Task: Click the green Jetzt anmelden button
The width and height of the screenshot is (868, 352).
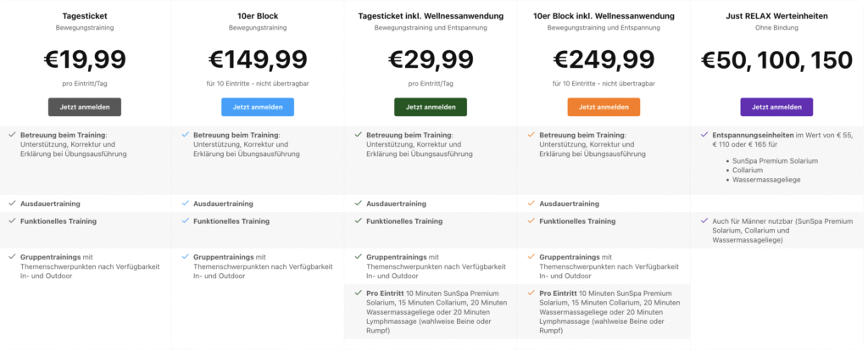Action: click(431, 107)
